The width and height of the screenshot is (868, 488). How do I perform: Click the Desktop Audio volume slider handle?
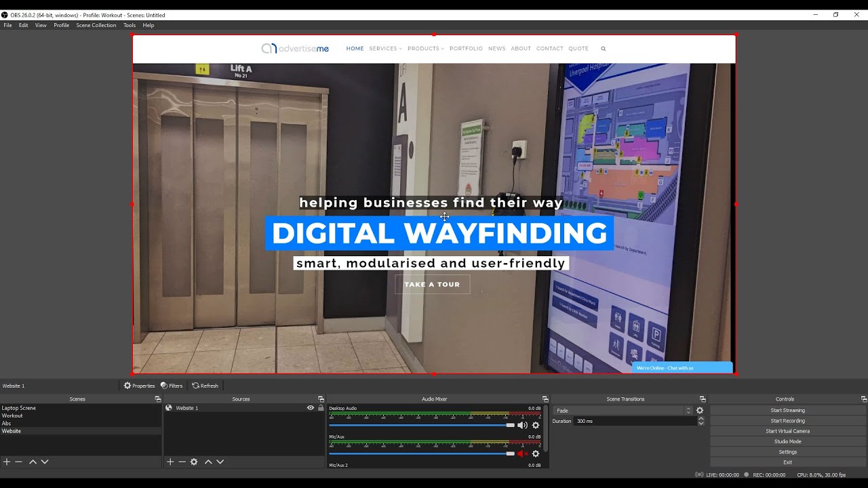pyautogui.click(x=511, y=425)
